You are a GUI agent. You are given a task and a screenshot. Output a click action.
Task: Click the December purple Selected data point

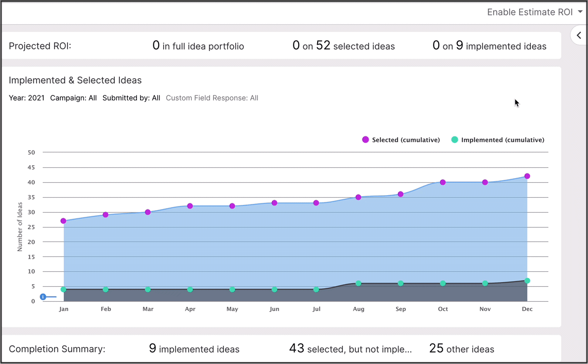click(527, 176)
